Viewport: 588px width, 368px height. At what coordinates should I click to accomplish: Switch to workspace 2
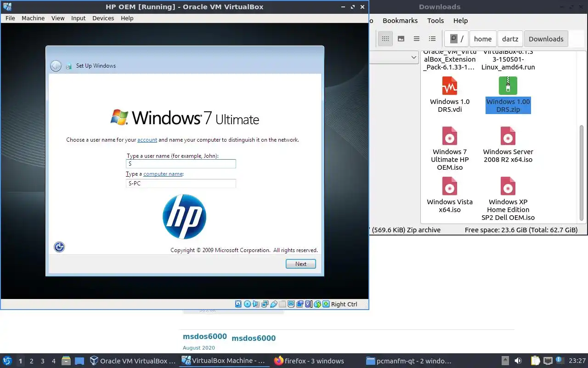pyautogui.click(x=31, y=361)
